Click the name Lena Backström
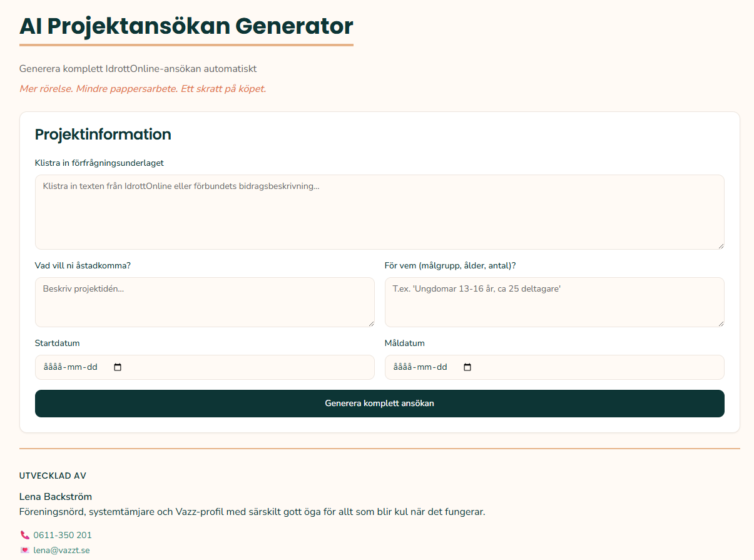 (56, 497)
